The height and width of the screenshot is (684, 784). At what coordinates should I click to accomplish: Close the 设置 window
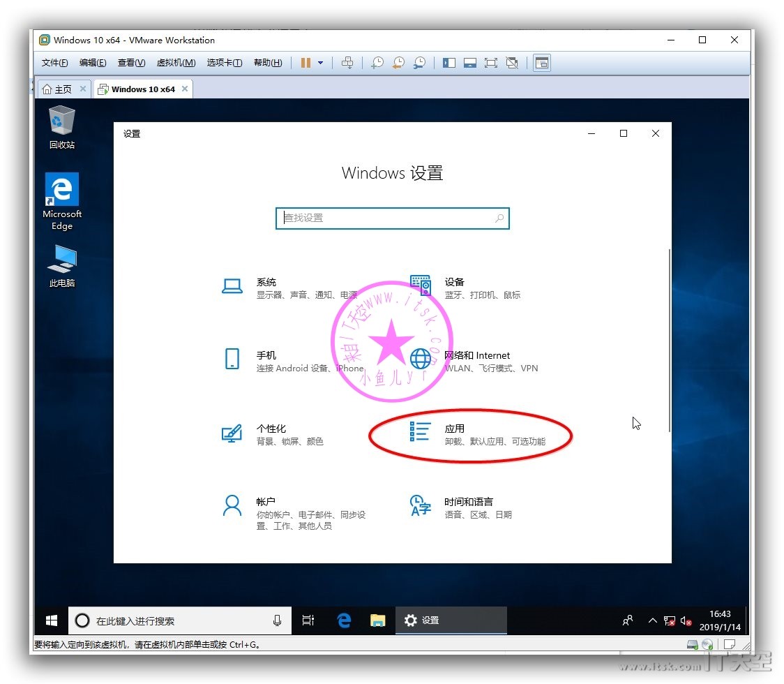656,133
